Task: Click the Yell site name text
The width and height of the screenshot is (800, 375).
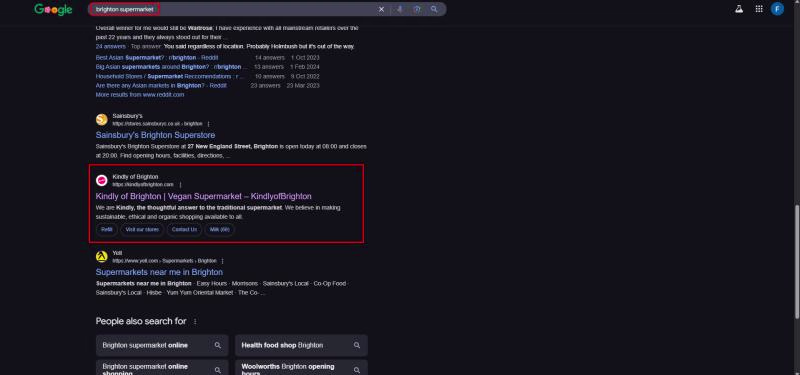Action: tap(117, 253)
